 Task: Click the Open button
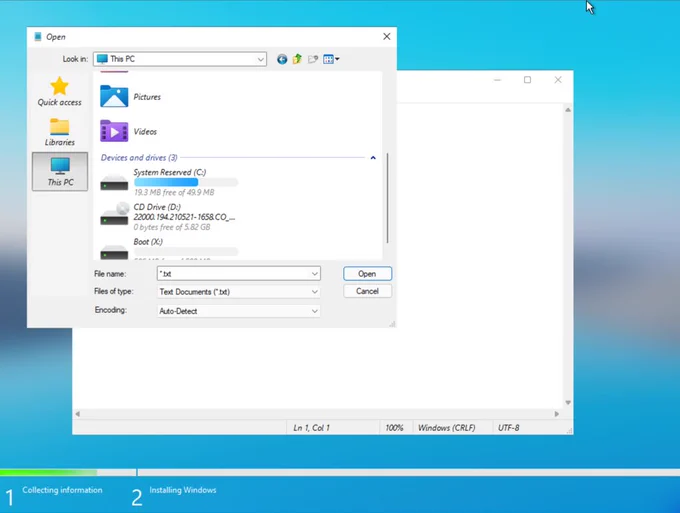[367, 274]
